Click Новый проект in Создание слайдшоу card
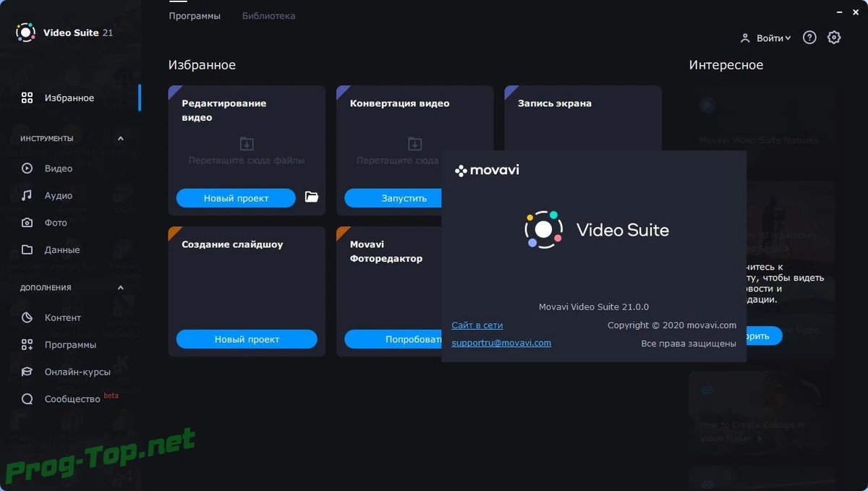Screen dimensions: 868x491 click(247, 339)
